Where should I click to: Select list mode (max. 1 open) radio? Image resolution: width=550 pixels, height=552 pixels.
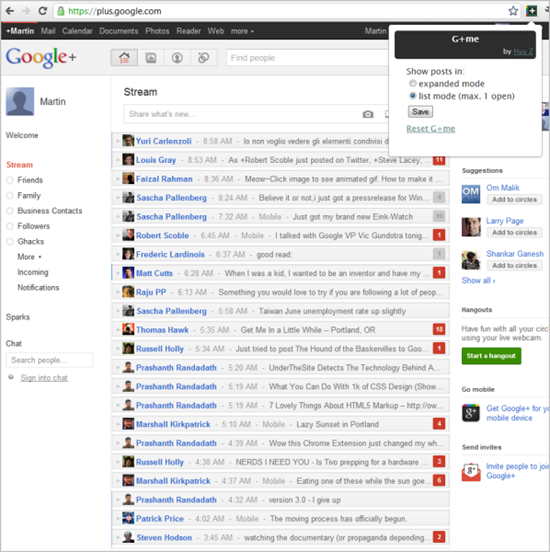413,96
